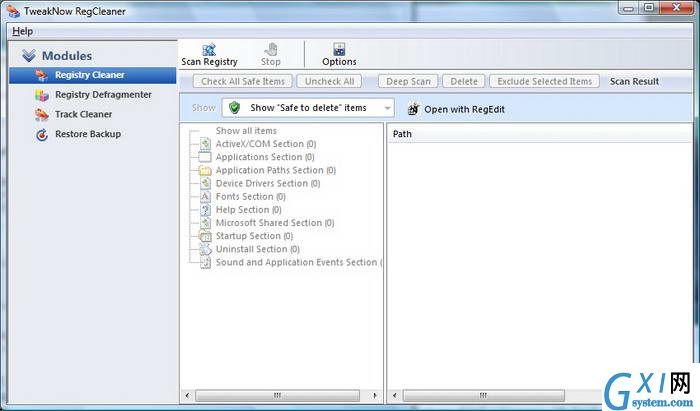Click the Fonts Section icon
Viewport: 700px width, 411px height.
coord(205,197)
